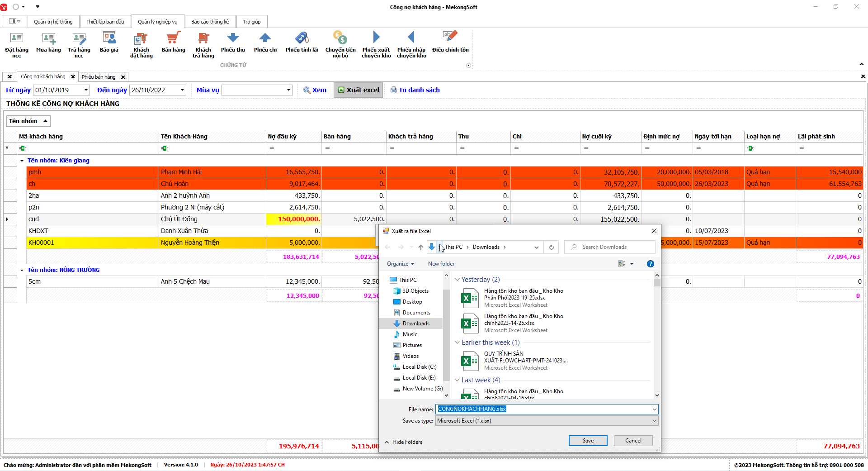The height and width of the screenshot is (471, 868).
Task: Click Save in the export dialog
Action: [588, 441]
